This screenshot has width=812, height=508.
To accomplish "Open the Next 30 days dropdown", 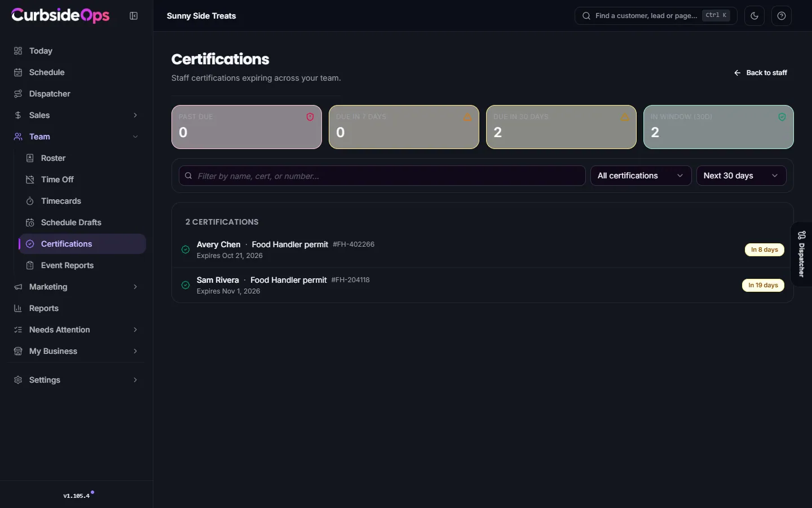I will (x=741, y=176).
